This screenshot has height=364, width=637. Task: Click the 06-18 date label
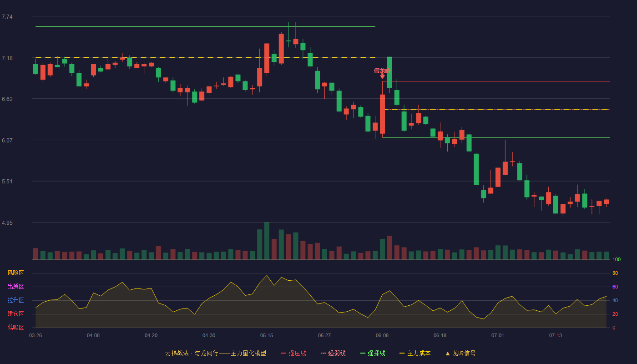coord(440,335)
